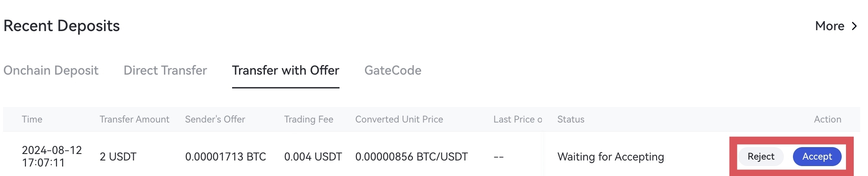This screenshot has width=868, height=176.
Task: Select the Transfer with Offer tab
Action: coord(286,70)
